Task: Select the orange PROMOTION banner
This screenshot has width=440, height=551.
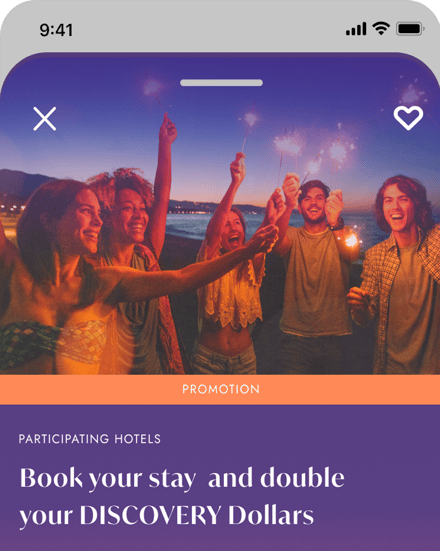Action: pos(220,389)
